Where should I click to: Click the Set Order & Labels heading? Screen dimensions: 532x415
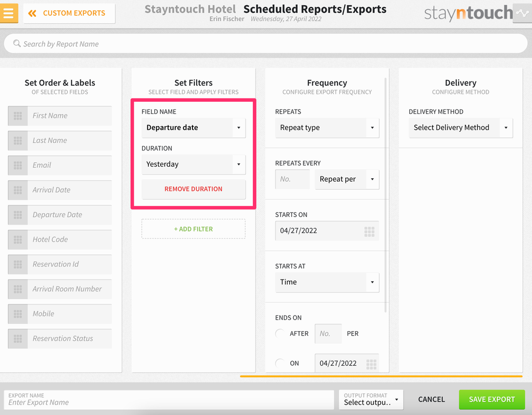click(x=60, y=83)
